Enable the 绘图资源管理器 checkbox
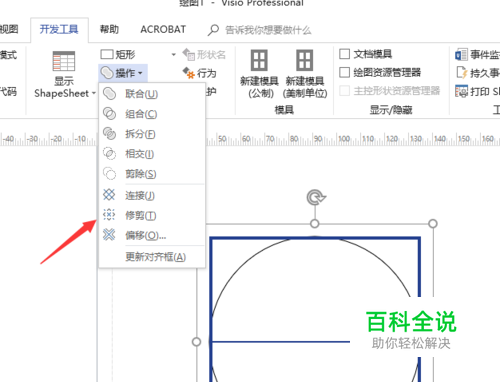Image resolution: width=500 pixels, height=382 pixels. click(344, 72)
